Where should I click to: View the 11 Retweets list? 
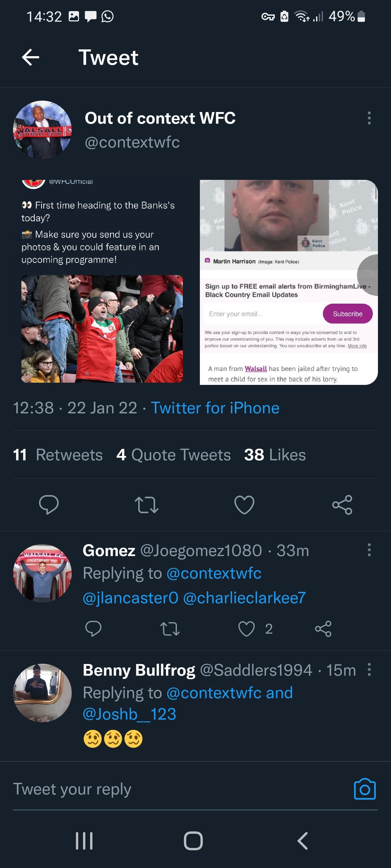(58, 455)
